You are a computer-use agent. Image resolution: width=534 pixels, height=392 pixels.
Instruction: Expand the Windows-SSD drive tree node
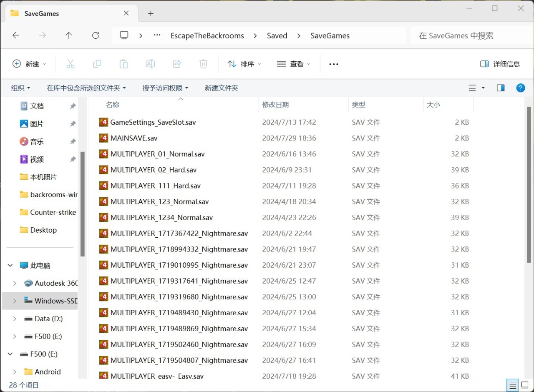(15, 301)
